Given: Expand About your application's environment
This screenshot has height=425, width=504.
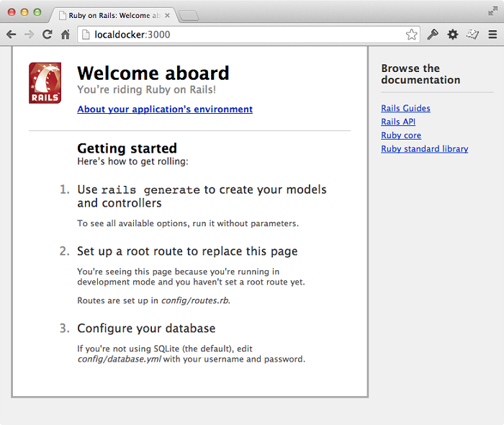Looking at the screenshot, I should click(165, 109).
